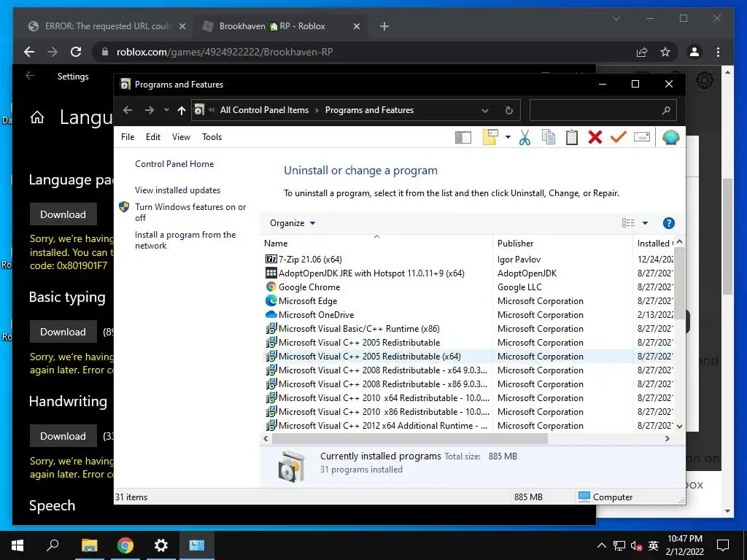
Task: Open the Chrome profile avatar icon
Action: pyautogui.click(x=694, y=52)
